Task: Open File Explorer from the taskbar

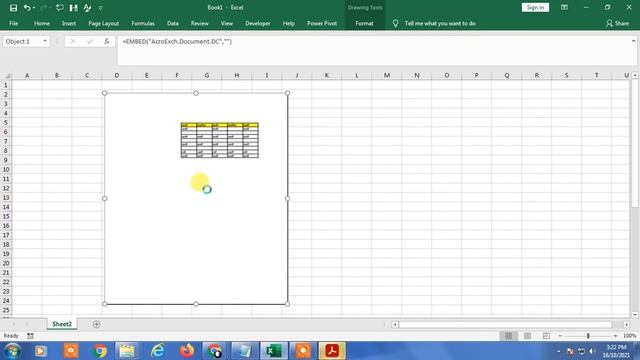Action: click(x=127, y=351)
